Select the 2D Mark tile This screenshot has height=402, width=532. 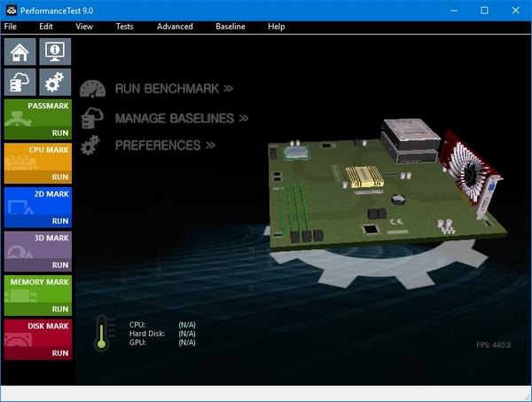tap(38, 207)
